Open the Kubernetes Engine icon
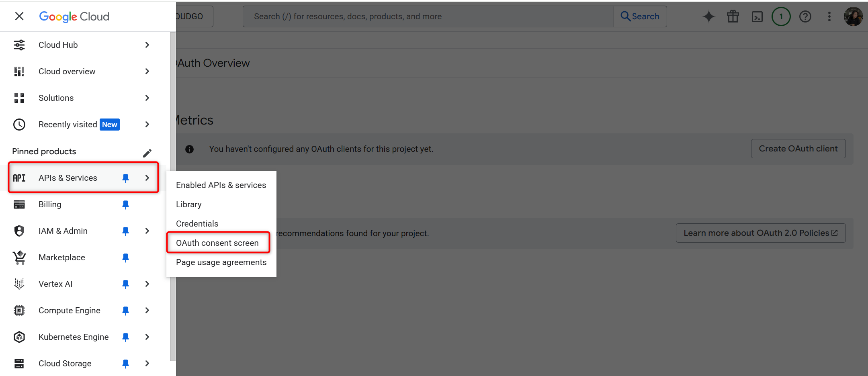The image size is (868, 376). point(19,337)
